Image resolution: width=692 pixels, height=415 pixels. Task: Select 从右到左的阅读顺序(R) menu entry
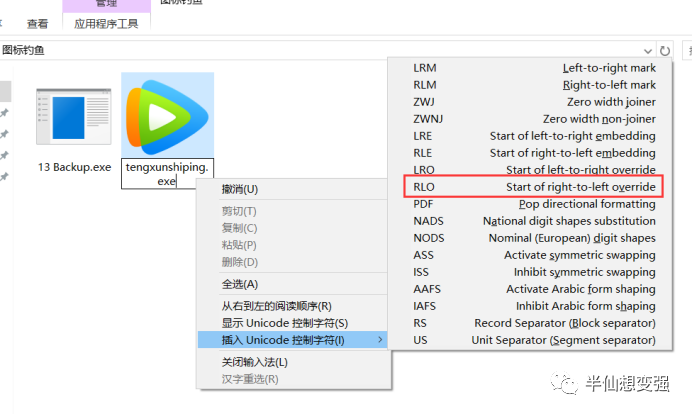(293, 306)
